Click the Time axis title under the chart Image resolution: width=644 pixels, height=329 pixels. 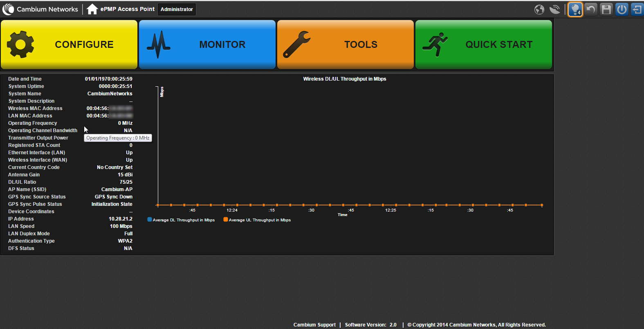click(343, 215)
